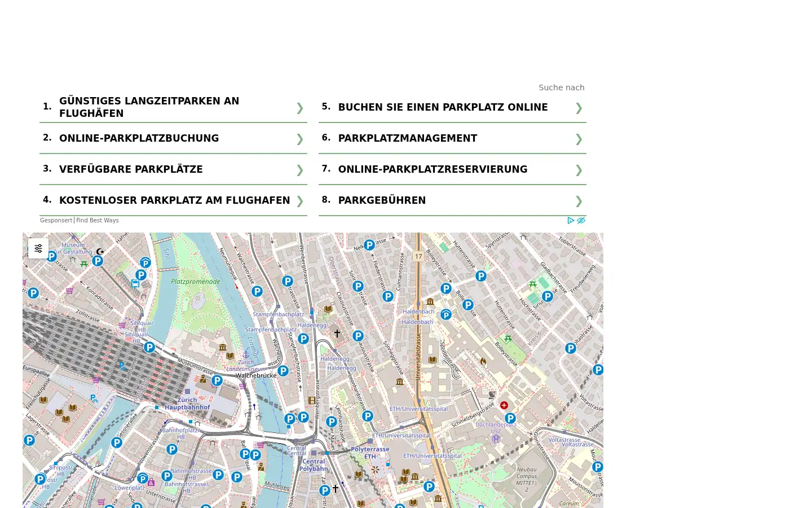Select the parking marker on Voltastrasse near Kreis 6

[x=571, y=348]
